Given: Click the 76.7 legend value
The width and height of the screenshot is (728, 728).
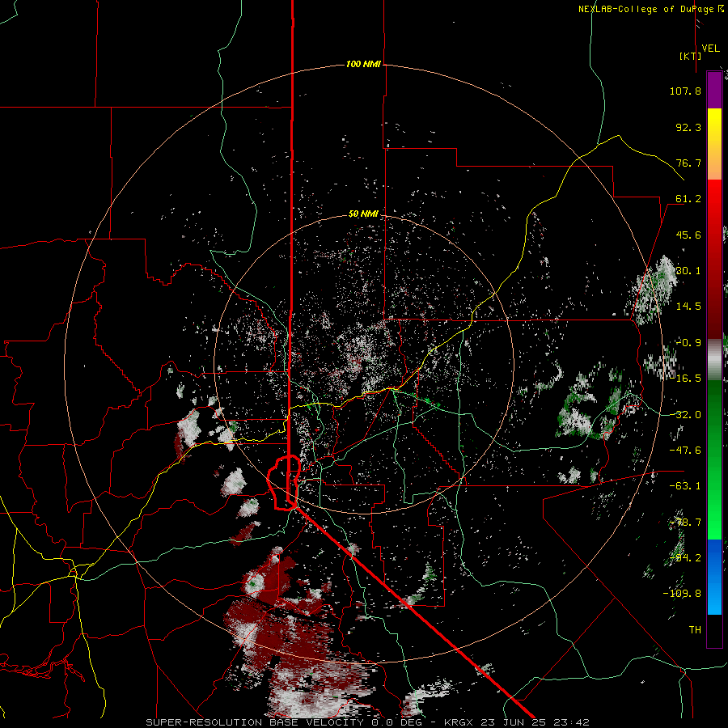Looking at the screenshot, I should [688, 163].
